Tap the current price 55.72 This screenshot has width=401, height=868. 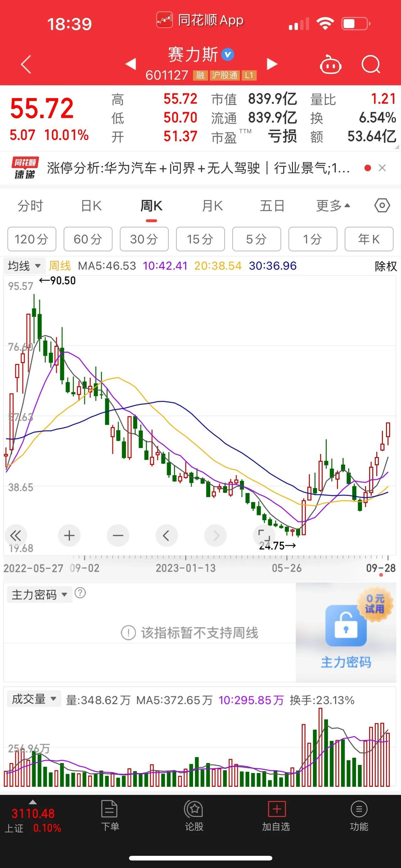pyautogui.click(x=42, y=108)
